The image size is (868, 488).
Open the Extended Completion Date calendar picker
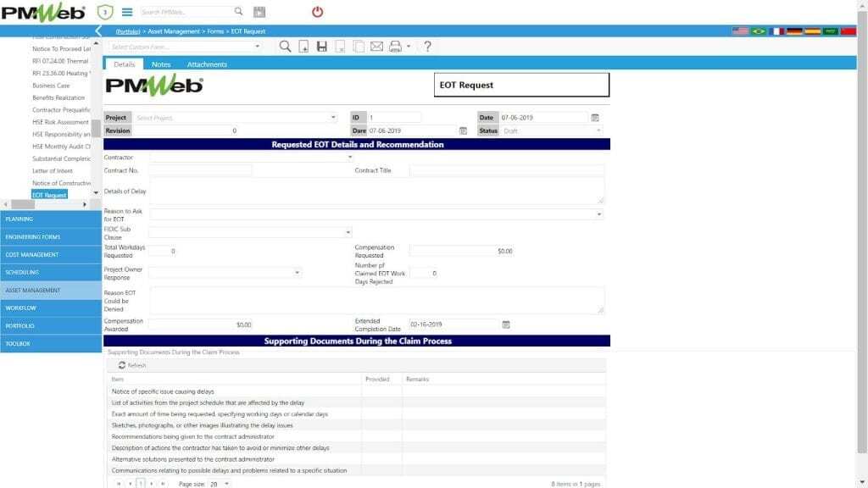(x=506, y=324)
